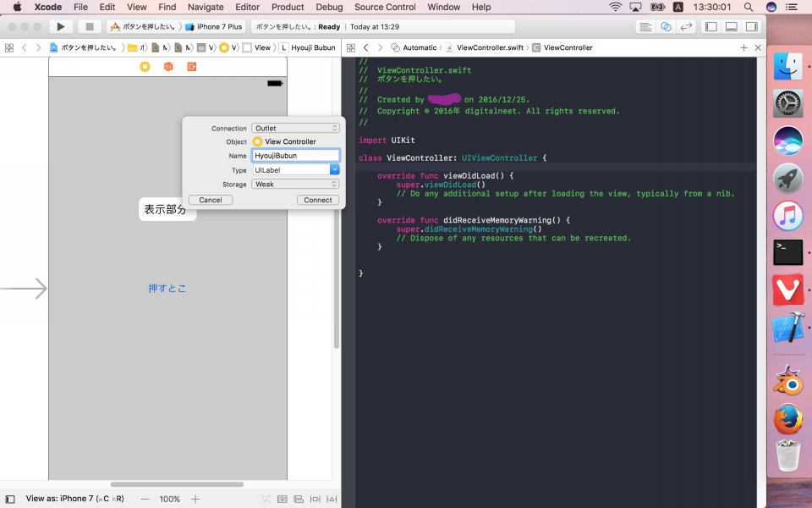Click the storyboard horizontal scrollbar
The height and width of the screenshot is (508, 812).
[x=177, y=484]
